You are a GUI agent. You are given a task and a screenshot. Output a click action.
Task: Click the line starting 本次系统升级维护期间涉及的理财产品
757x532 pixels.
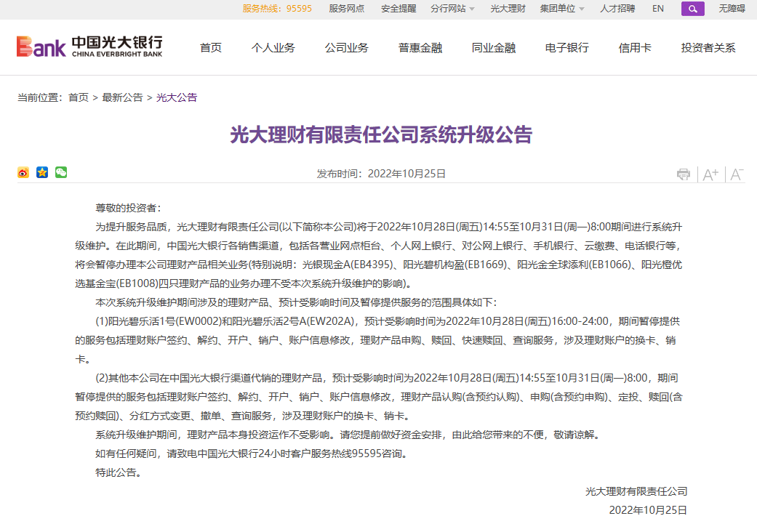tap(296, 302)
